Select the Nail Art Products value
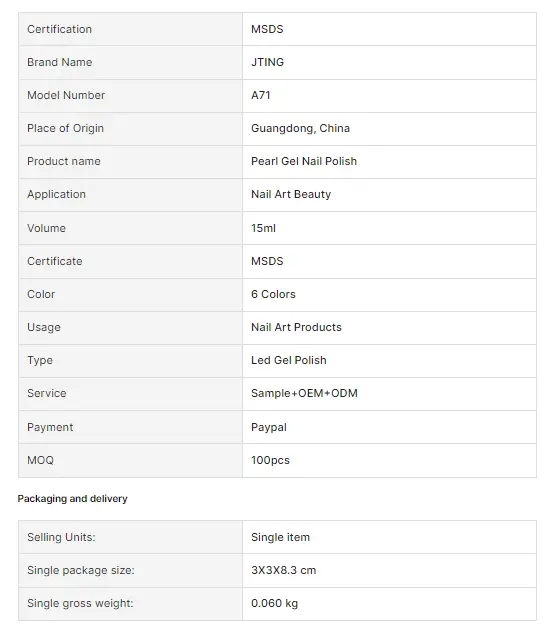The image size is (547, 628). point(296,327)
